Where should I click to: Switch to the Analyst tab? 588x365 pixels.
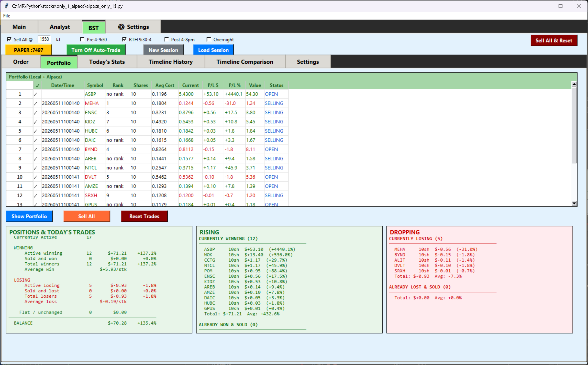coord(60,27)
